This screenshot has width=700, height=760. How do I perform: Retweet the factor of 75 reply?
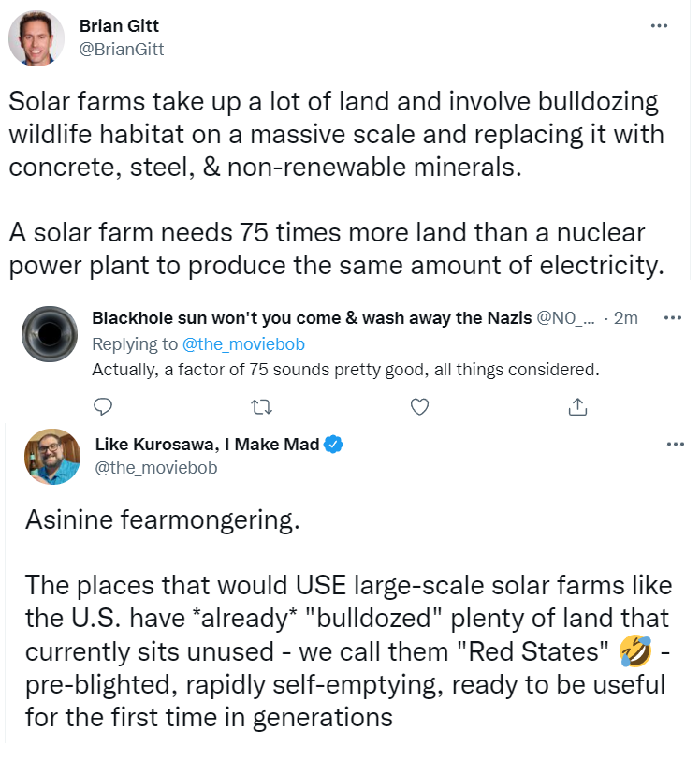pyautogui.click(x=262, y=406)
